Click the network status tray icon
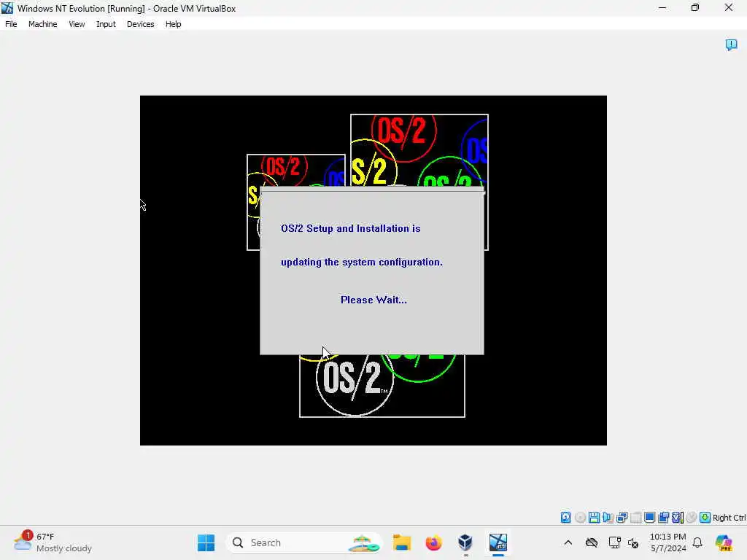Image resolution: width=747 pixels, height=560 pixels. coord(614,542)
